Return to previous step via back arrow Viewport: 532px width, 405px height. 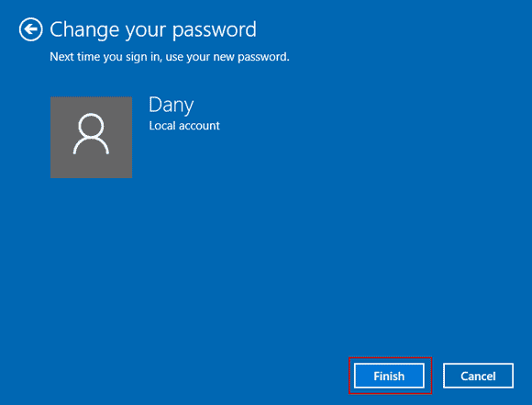click(31, 29)
